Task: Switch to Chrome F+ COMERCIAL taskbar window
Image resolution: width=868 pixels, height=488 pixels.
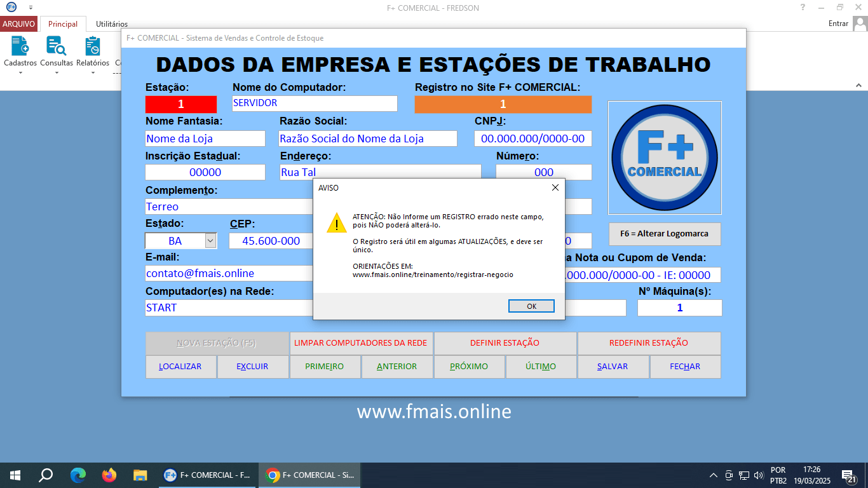Action: coord(309,475)
